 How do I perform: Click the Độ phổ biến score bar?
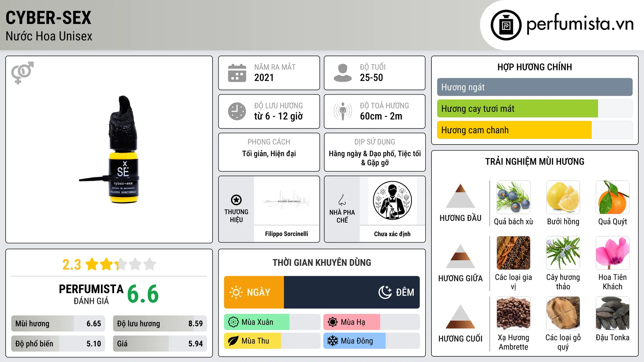pyautogui.click(x=58, y=343)
